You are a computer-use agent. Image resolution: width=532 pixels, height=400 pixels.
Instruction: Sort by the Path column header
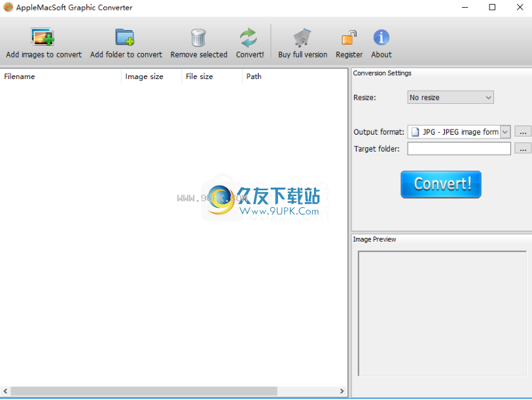coord(295,76)
